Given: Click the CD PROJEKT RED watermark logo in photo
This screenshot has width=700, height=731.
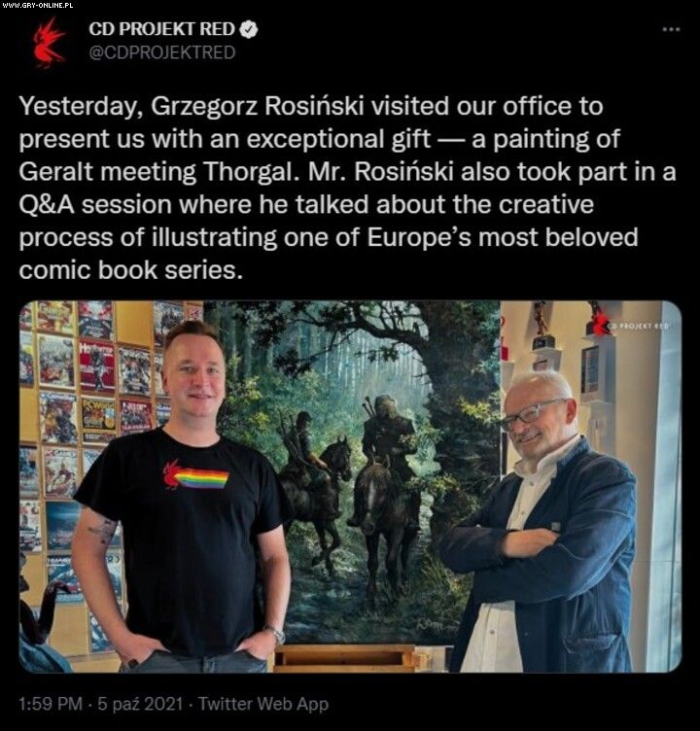Looking at the screenshot, I should (631, 324).
